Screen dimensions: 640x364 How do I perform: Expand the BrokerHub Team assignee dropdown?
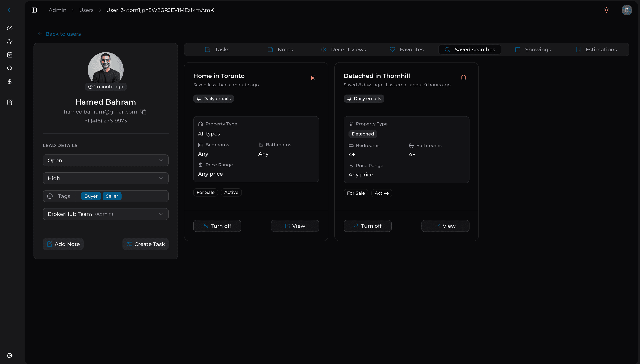pos(106,214)
